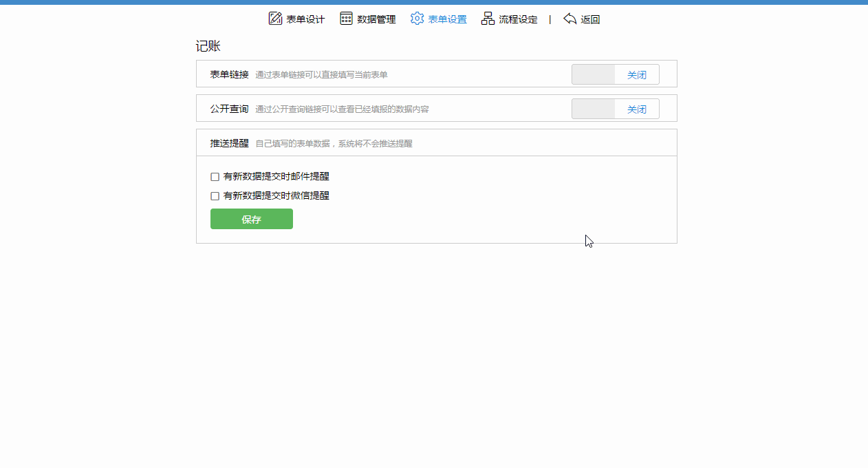Go to the 流程设定 text label

click(x=518, y=19)
